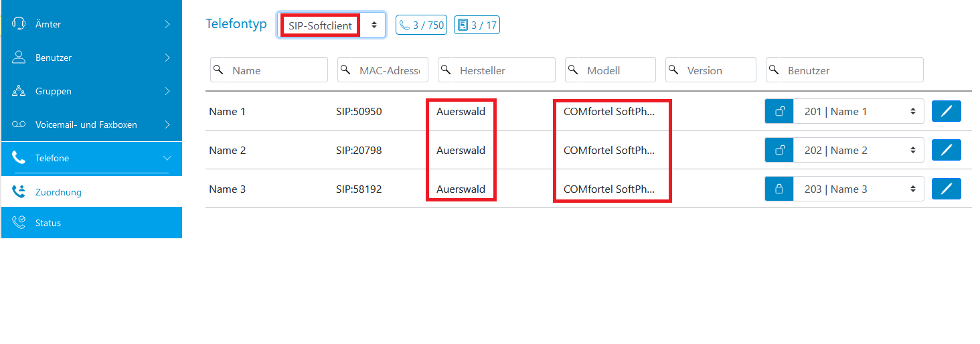The image size is (980, 344).
Task: Click the headset icon next to Ämter
Action: 19,23
